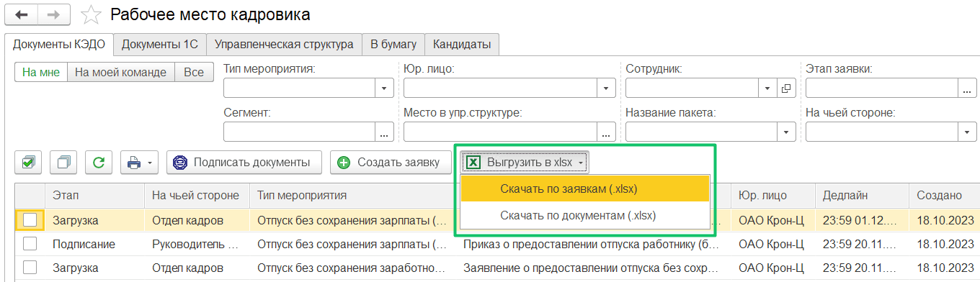The width and height of the screenshot is (980, 282).
Task: Open the В бумагу tab
Action: click(x=393, y=44)
